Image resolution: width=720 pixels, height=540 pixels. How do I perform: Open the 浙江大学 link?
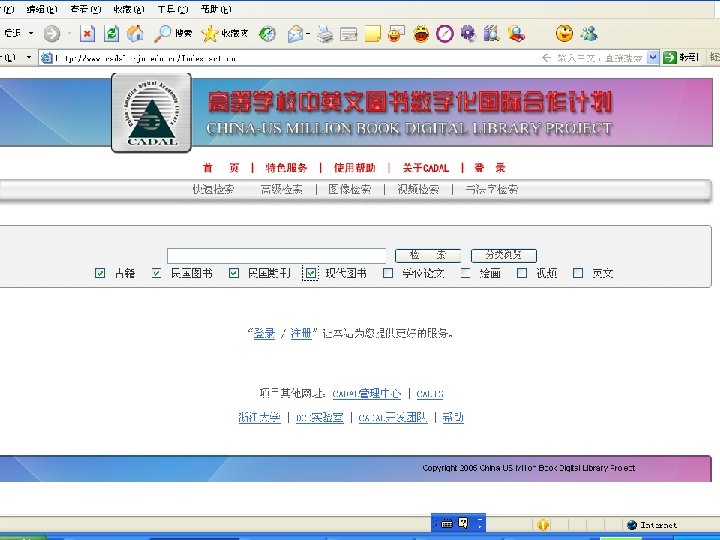click(259, 417)
